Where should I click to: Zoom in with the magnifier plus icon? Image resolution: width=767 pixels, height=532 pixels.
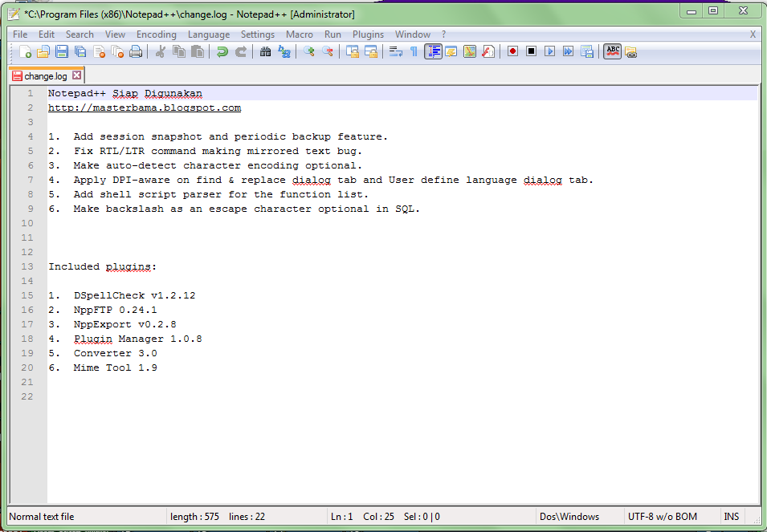(308, 51)
